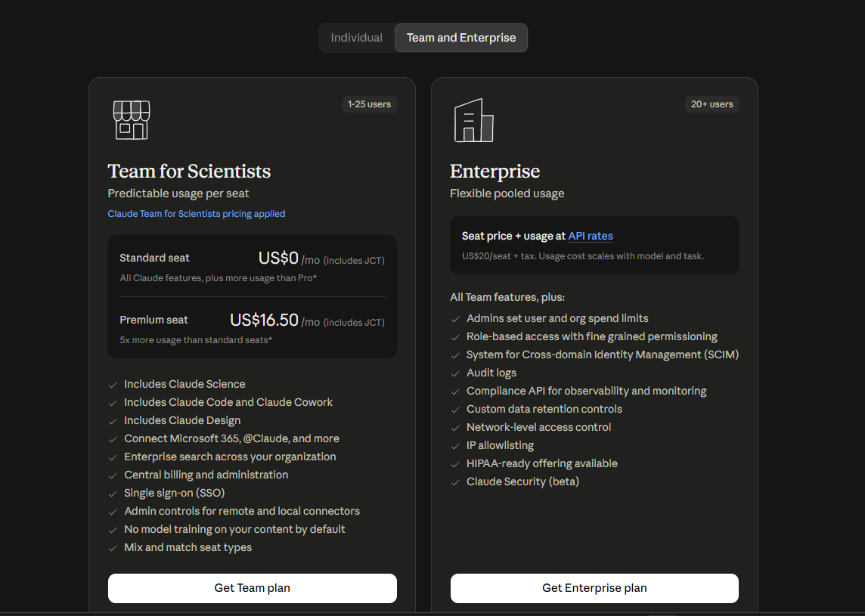The width and height of the screenshot is (865, 616).
Task: Click checkmark next to Enterprise search across your organization
Action: [x=113, y=458]
